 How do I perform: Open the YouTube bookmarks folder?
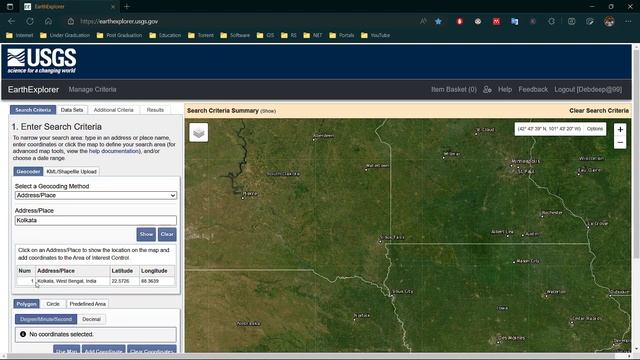[376, 36]
